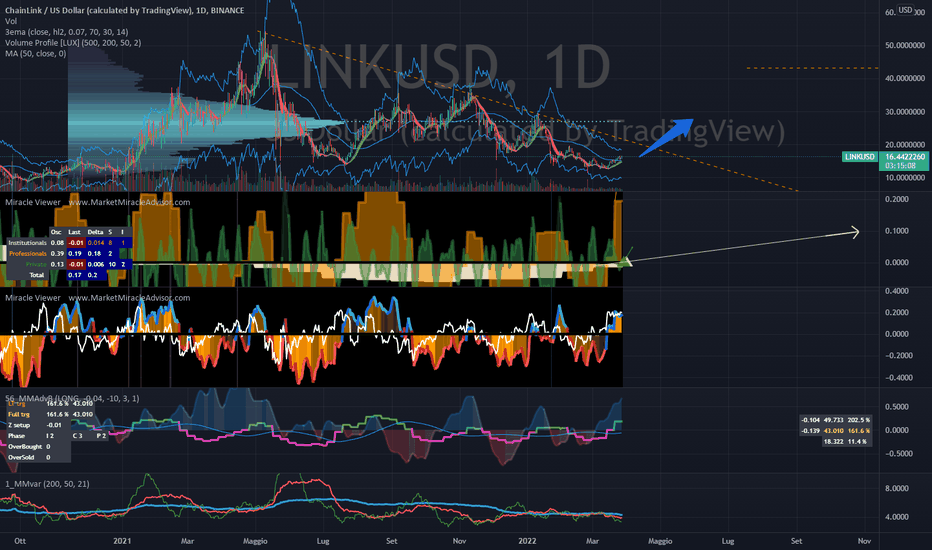
Task: Select the green Private row label
Action: coord(36,264)
